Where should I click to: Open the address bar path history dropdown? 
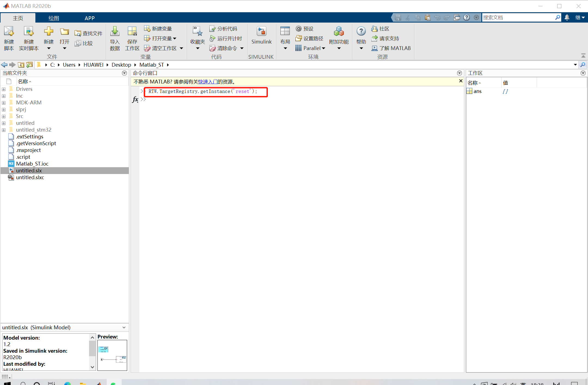tap(575, 65)
